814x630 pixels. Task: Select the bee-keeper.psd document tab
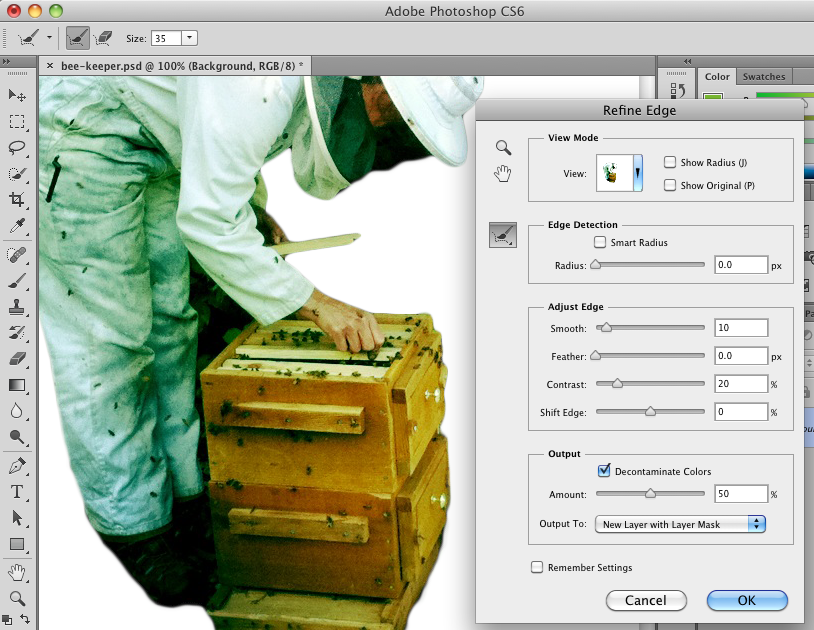180,64
